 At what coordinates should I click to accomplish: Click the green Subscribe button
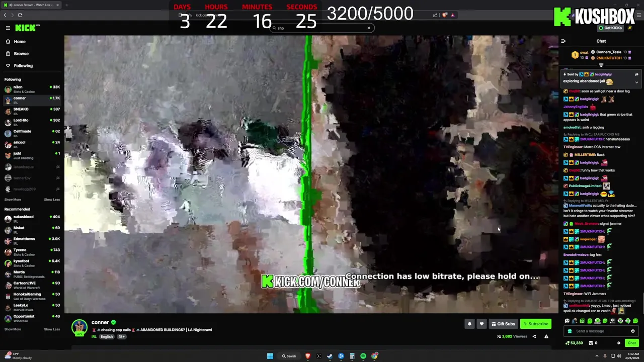tap(535, 324)
